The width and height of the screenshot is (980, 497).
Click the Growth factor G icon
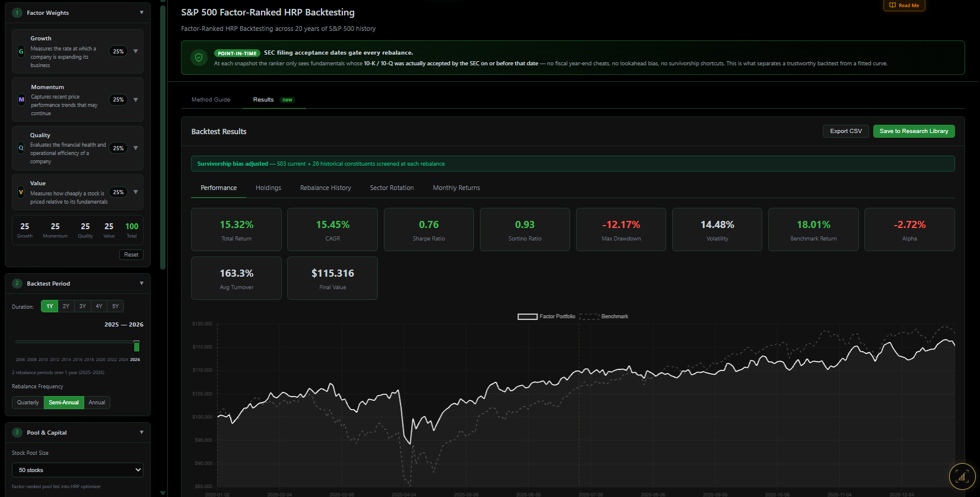point(21,52)
